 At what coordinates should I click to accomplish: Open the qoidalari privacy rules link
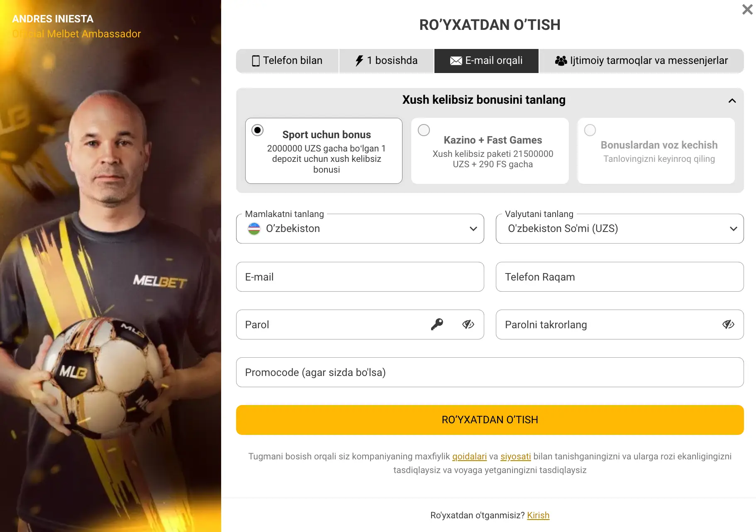(469, 456)
